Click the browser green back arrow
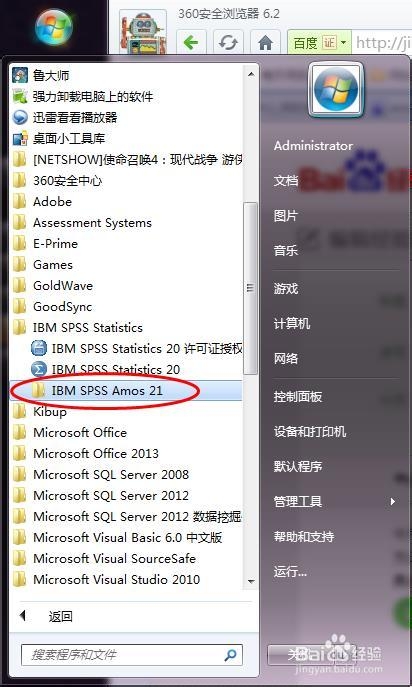Screen dimensions: 412x687 [191, 43]
